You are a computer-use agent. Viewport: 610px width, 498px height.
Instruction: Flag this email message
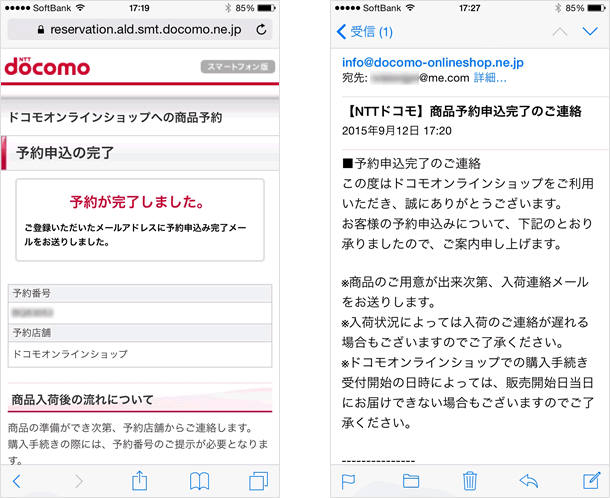tap(348, 481)
